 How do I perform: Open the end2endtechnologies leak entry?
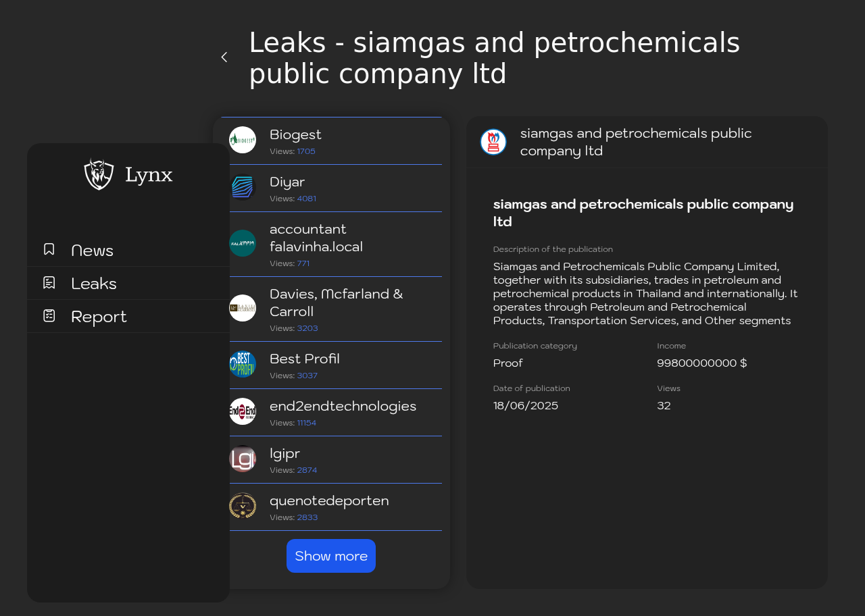click(x=331, y=413)
